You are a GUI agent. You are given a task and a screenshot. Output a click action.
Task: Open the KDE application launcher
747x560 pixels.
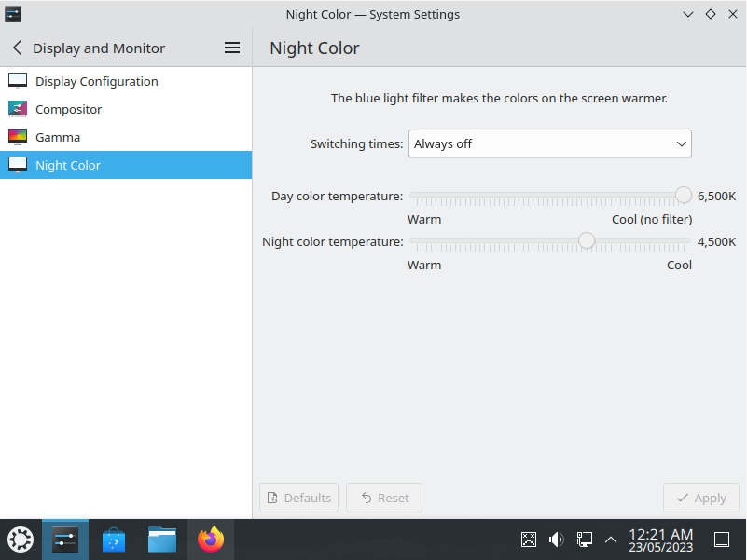click(x=20, y=539)
